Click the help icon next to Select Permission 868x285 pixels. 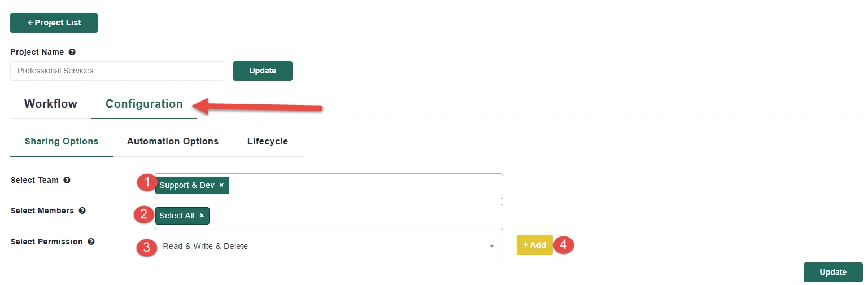pos(91,242)
